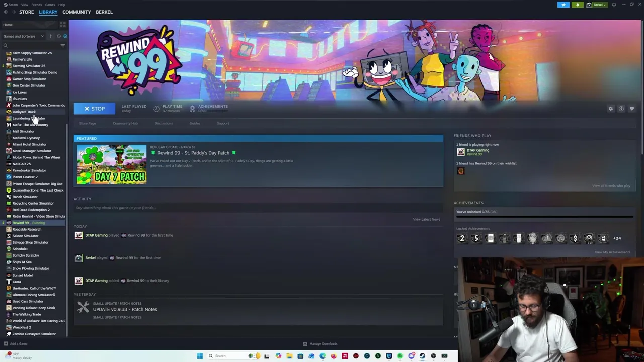Open DTAP Gaming avatar in Friends Who Play

pyautogui.click(x=460, y=152)
